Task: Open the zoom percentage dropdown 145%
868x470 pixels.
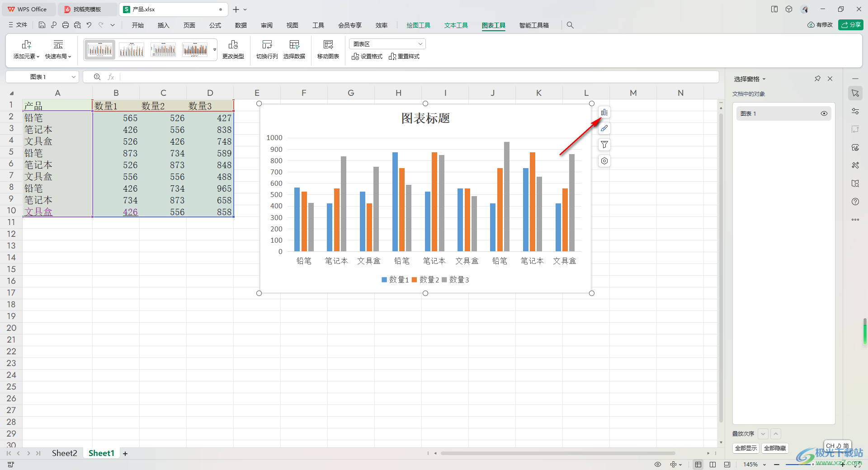Action: 764,465
